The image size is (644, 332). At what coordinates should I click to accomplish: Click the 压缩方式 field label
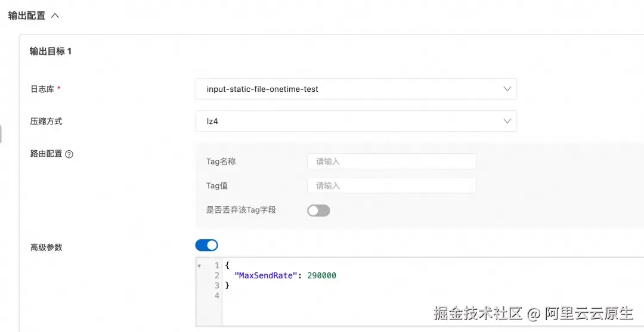click(x=46, y=122)
